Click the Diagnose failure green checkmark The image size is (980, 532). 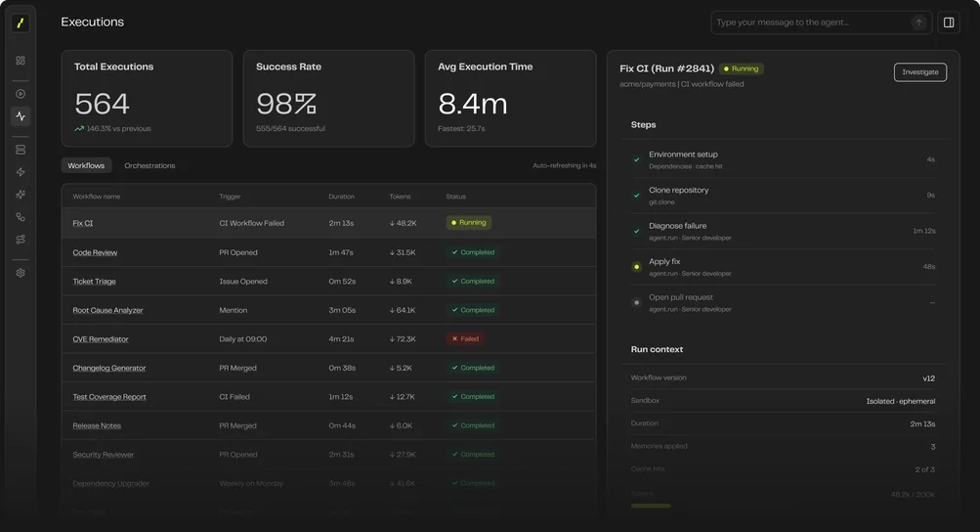pos(636,231)
